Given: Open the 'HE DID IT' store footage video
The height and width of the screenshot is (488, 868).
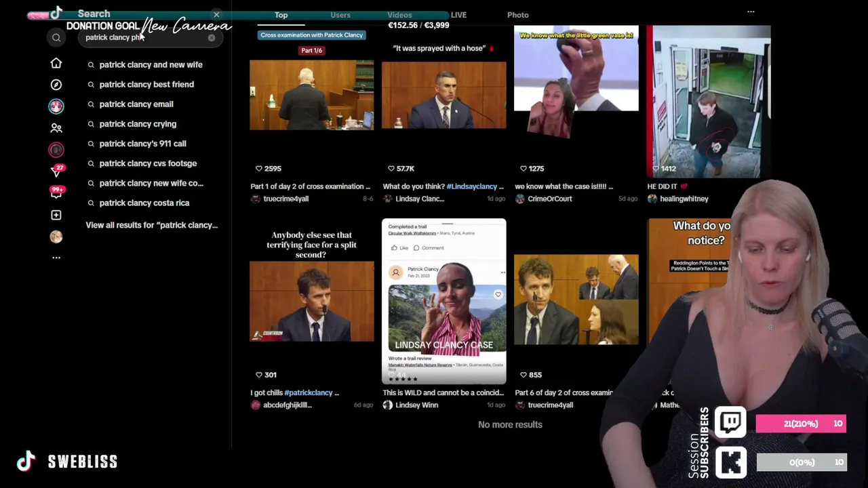Looking at the screenshot, I should [x=708, y=102].
